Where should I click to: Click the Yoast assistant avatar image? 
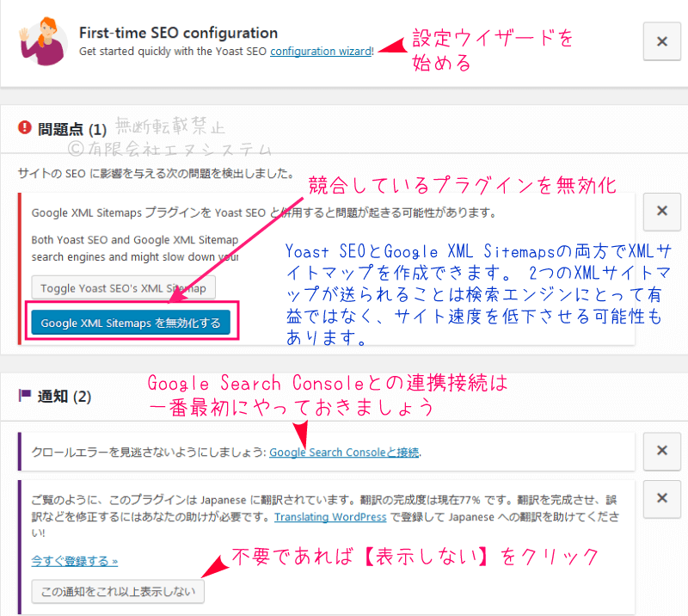pyautogui.click(x=43, y=41)
